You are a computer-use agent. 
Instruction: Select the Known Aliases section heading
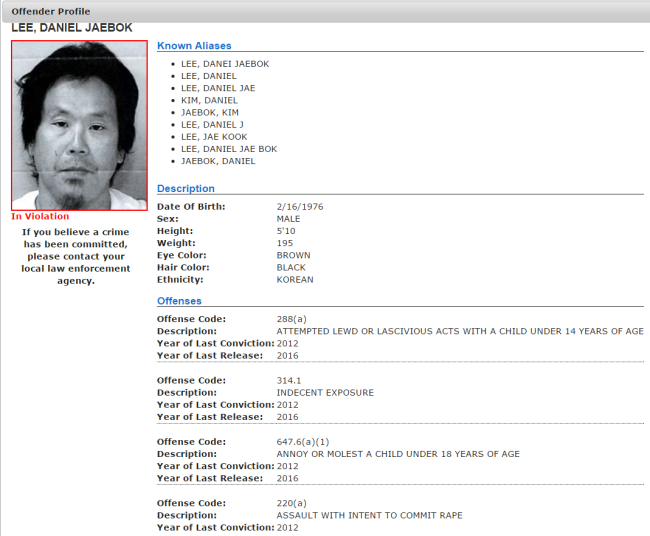point(194,46)
